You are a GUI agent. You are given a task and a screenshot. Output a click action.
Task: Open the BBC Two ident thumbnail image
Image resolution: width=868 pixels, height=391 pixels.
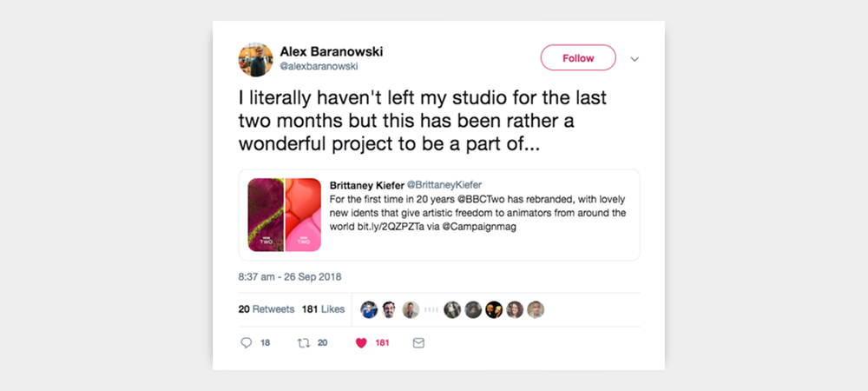tap(285, 215)
